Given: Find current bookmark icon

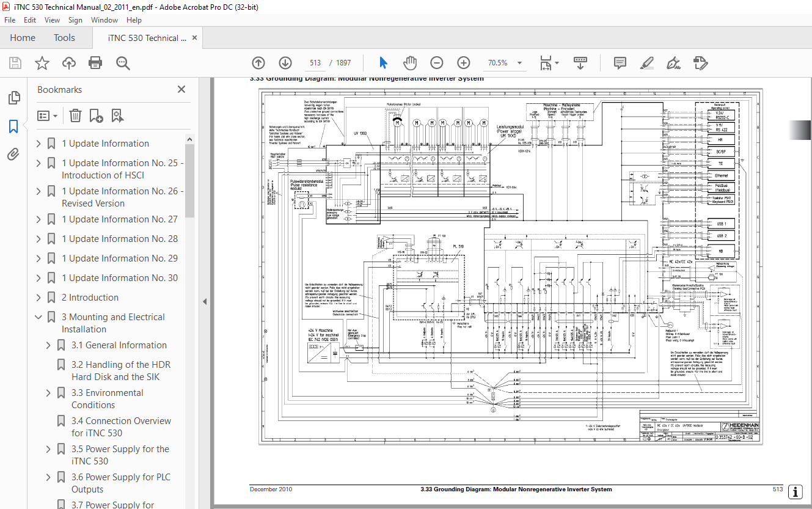Looking at the screenshot, I should (117, 115).
